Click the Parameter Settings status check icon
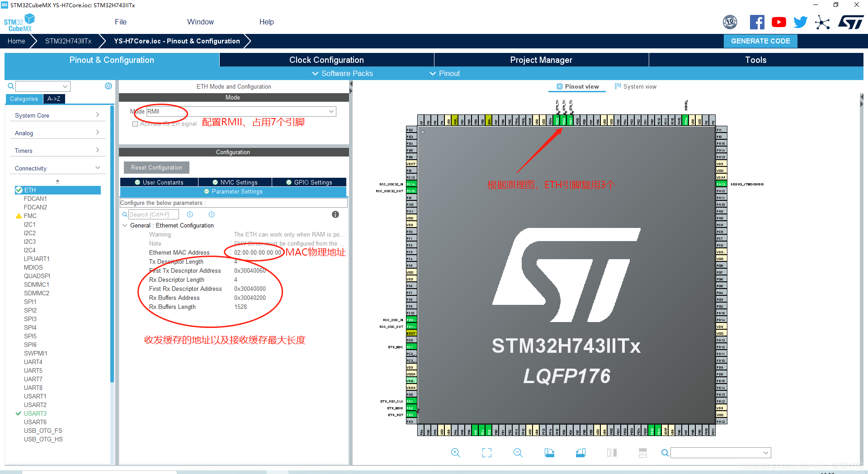The height and width of the screenshot is (474, 868). tap(207, 192)
